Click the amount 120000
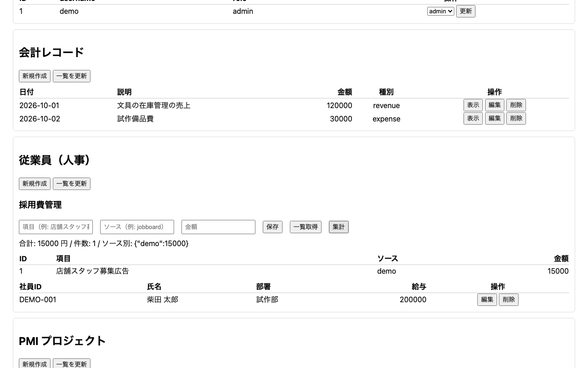The height and width of the screenshot is (368, 588). point(339,105)
